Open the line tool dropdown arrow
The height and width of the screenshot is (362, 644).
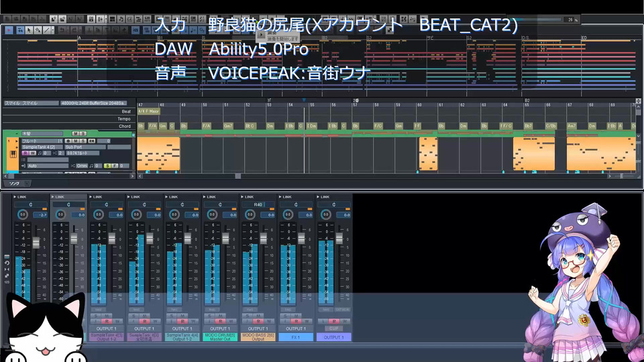[52, 30]
